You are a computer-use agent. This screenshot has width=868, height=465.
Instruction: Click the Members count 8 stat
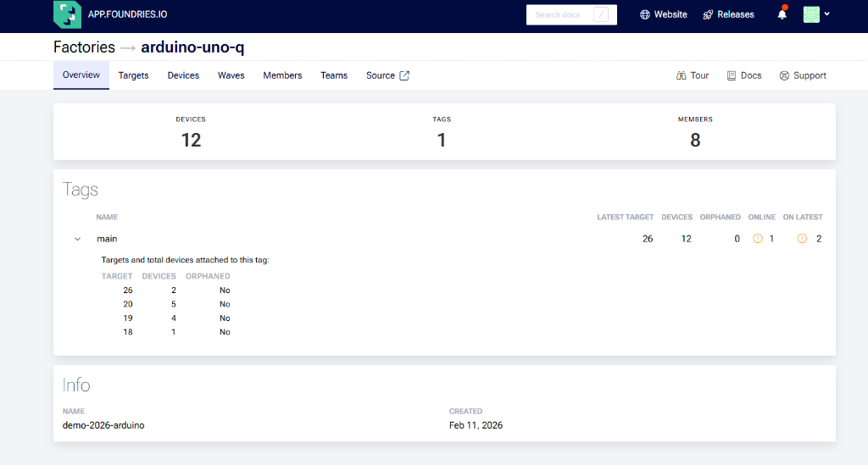point(695,140)
